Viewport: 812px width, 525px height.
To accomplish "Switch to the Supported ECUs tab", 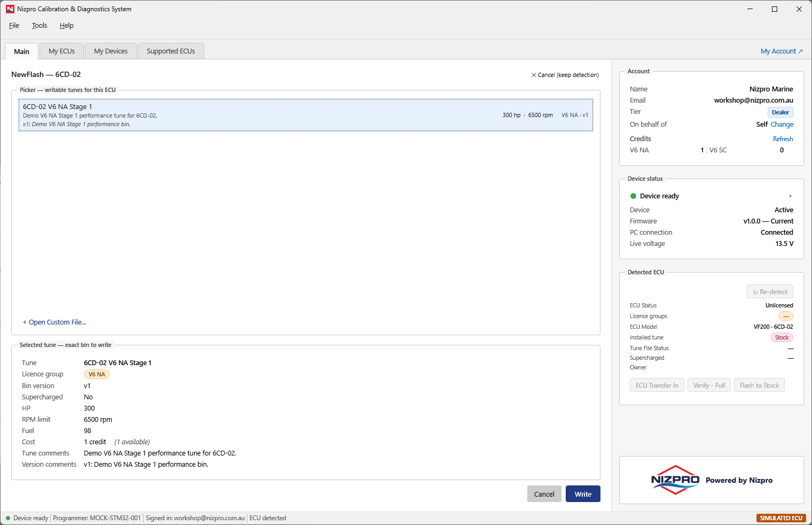I will click(x=171, y=51).
